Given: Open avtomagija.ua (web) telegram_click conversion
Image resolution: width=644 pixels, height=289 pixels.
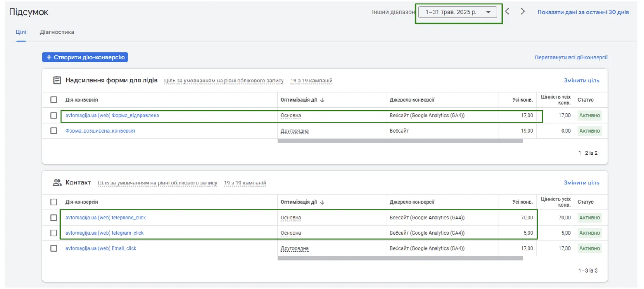Looking at the screenshot, I should point(105,233).
